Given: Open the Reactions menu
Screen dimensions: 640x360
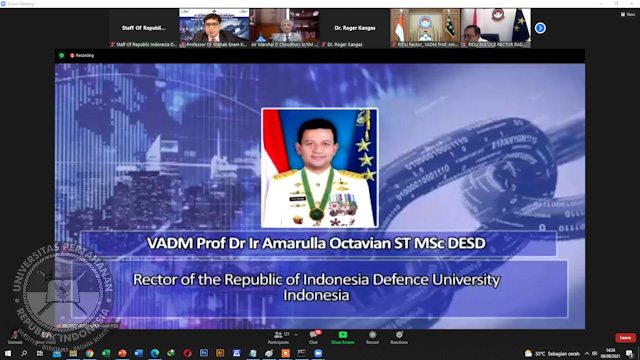Looking at the screenshot, I should pyautogui.click(x=399, y=338).
